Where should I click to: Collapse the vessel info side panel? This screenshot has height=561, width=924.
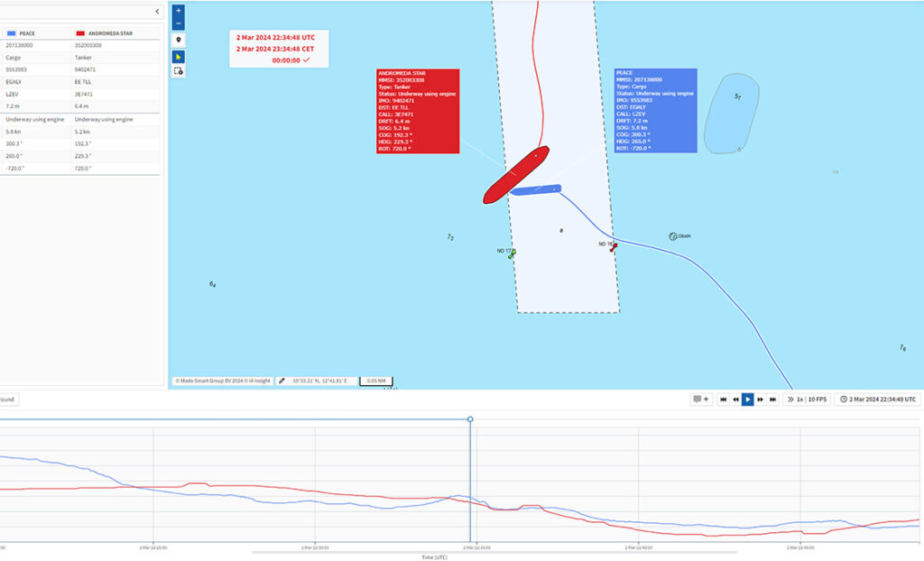(157, 11)
